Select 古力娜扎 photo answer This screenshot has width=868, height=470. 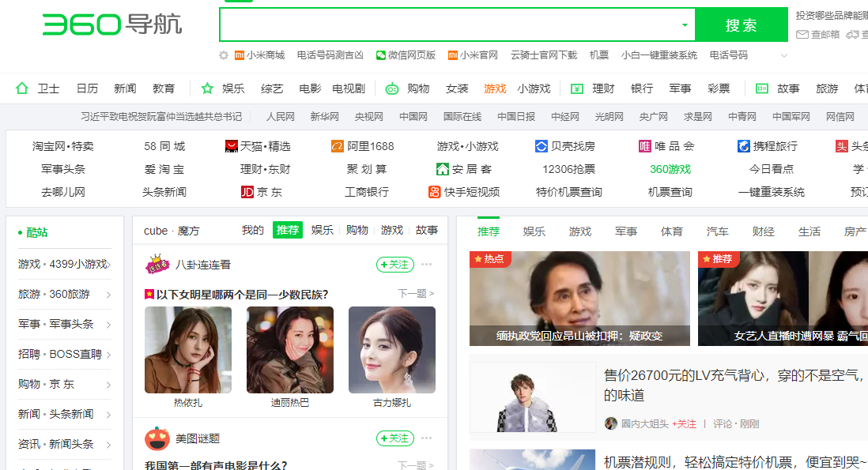click(x=392, y=350)
